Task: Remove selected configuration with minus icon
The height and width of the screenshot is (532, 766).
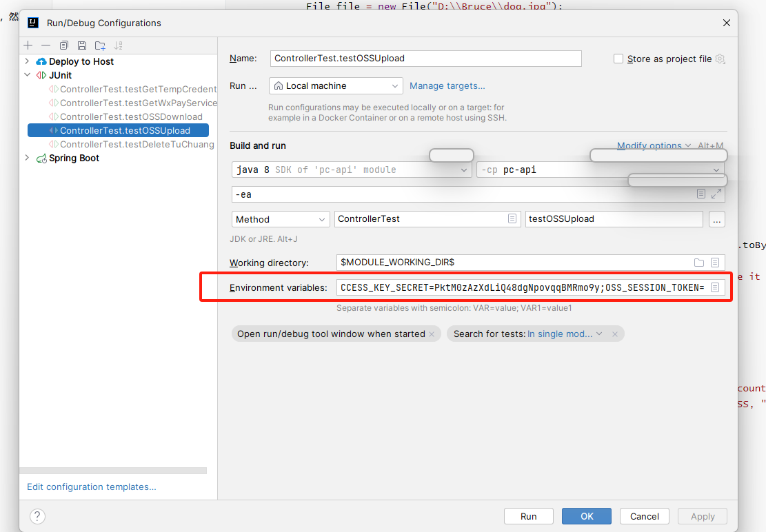Action: (46, 45)
